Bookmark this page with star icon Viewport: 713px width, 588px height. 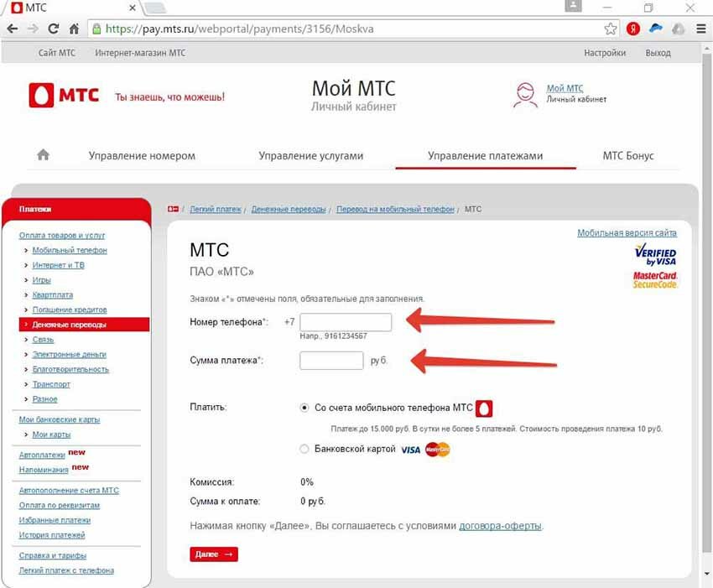(610, 29)
